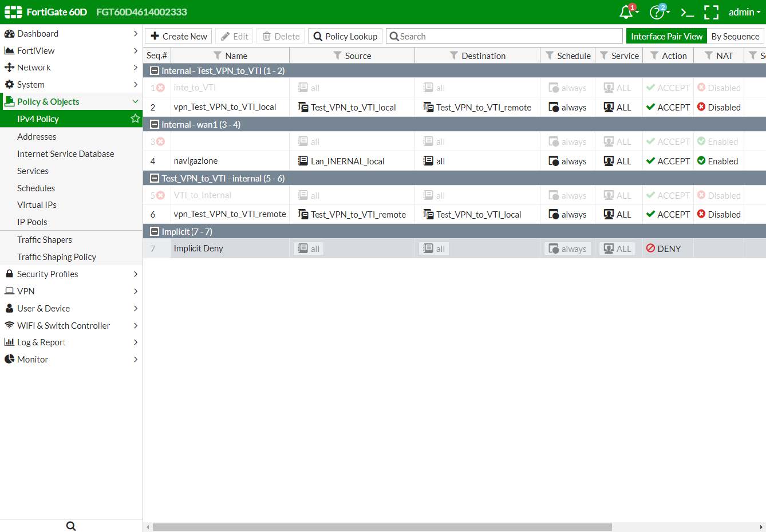Click the Schedule column filter icon

click(x=550, y=56)
